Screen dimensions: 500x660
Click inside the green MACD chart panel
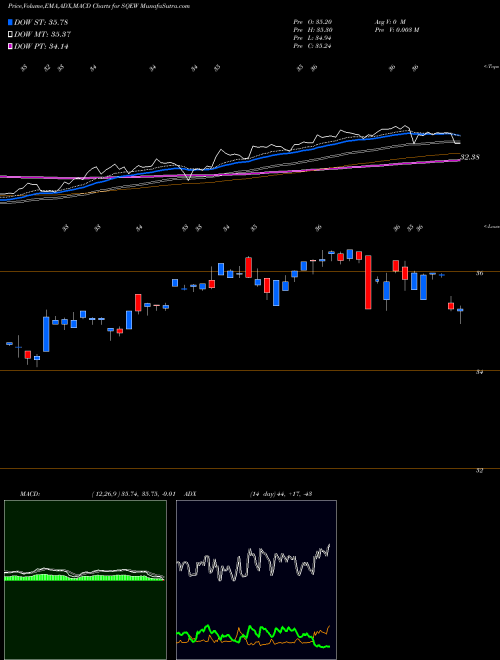coord(85,580)
